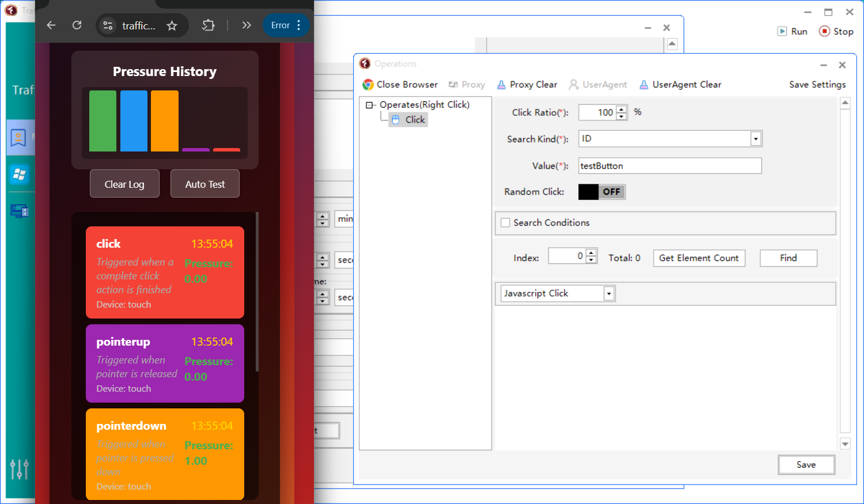Open the browser extensions puzzle icon
864x504 pixels.
[x=209, y=25]
